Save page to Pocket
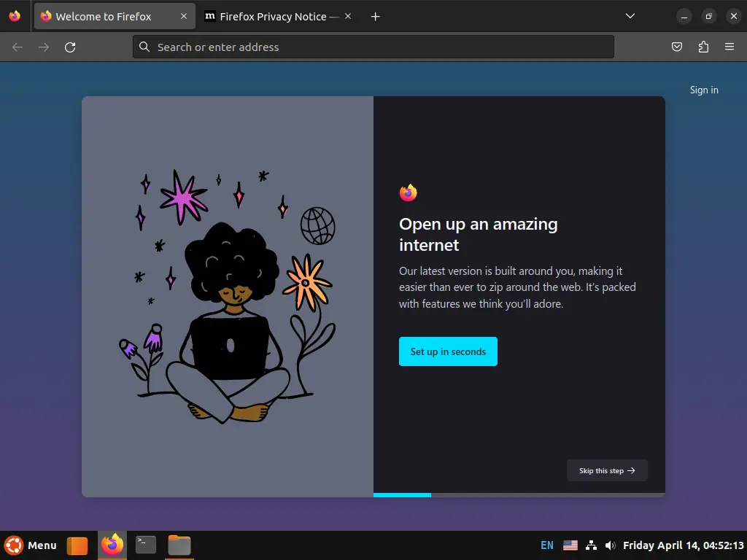 click(x=676, y=47)
